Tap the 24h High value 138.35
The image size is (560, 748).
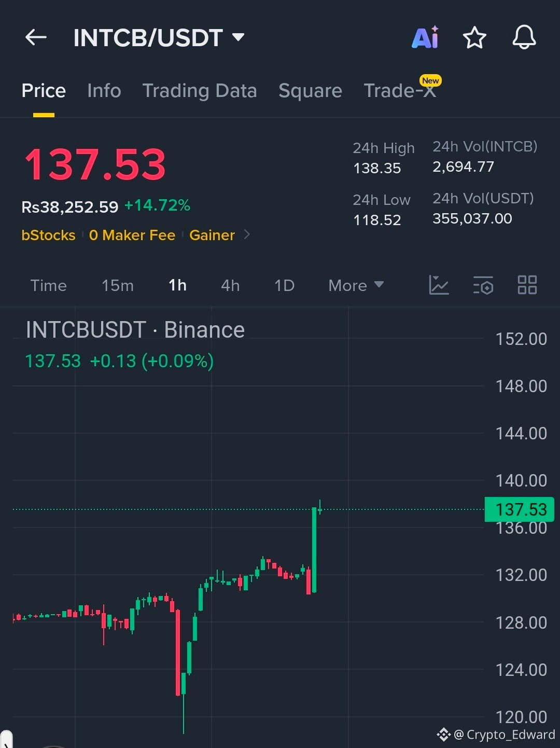[377, 168]
